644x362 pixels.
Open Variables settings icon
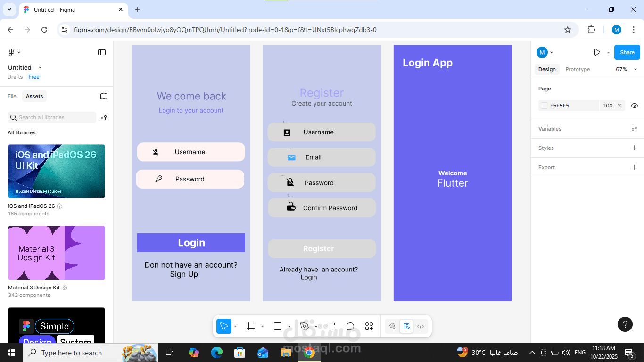(635, 129)
